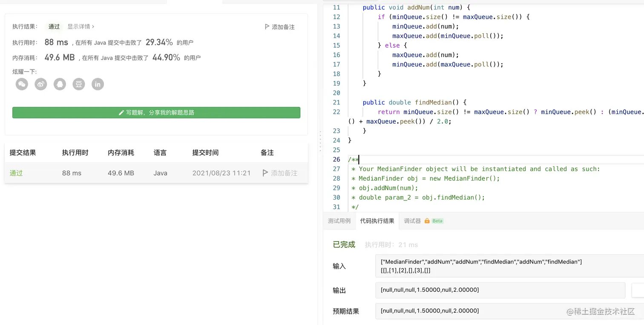Select the 代码执行结果 tab
Image resolution: width=644 pixels, height=325 pixels.
pos(377,221)
